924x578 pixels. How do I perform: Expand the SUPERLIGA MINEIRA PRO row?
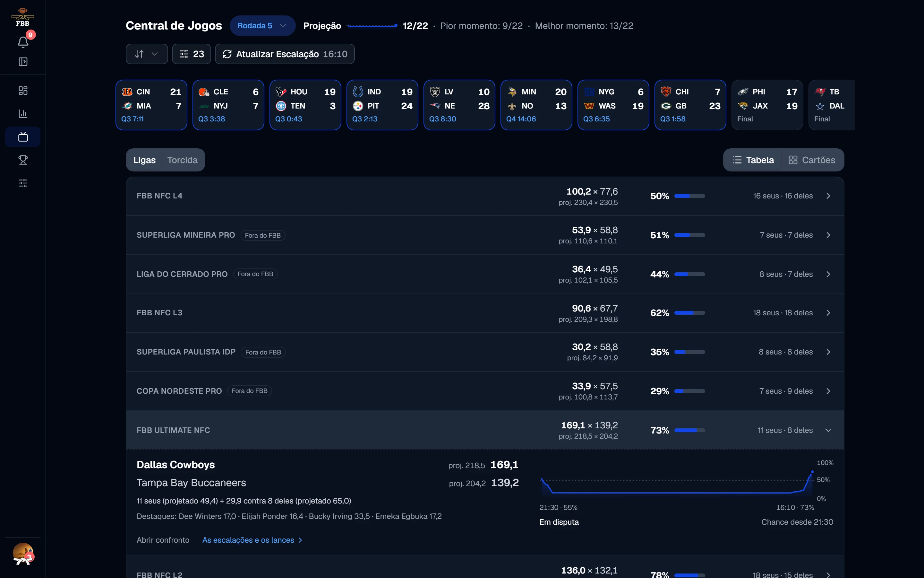pos(485,235)
